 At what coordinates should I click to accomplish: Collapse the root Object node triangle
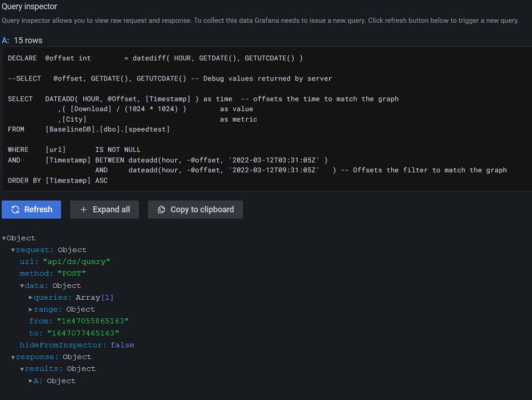coord(4,239)
